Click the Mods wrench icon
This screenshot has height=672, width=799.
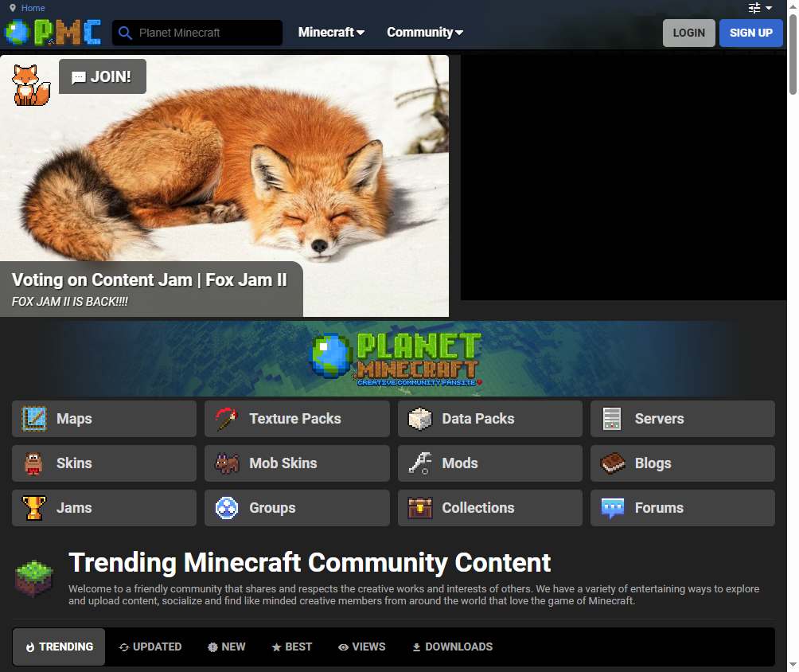tap(420, 463)
